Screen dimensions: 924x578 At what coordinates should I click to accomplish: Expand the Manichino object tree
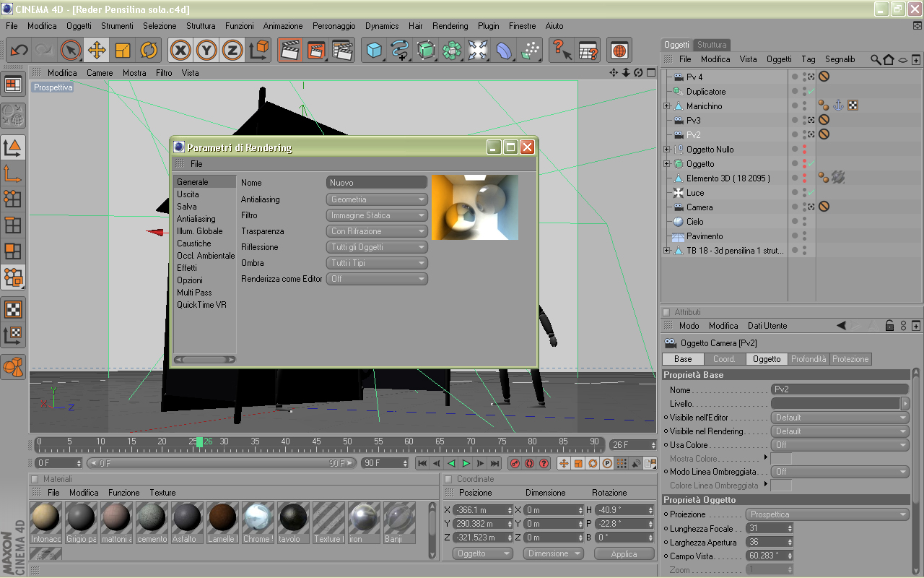667,106
